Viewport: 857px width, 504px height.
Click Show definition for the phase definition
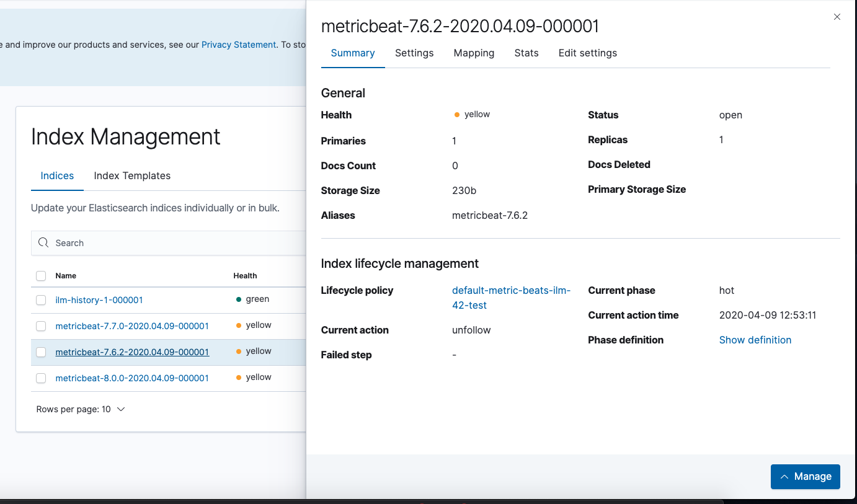(755, 340)
